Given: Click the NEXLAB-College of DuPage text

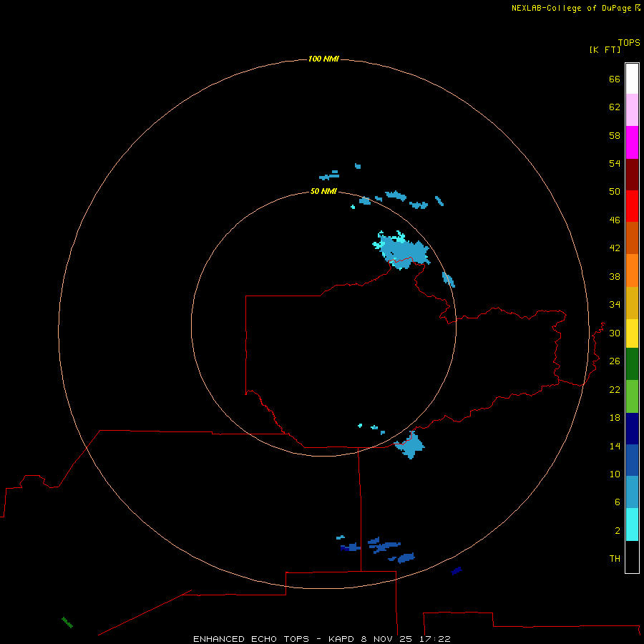Looking at the screenshot, I should [571, 8].
